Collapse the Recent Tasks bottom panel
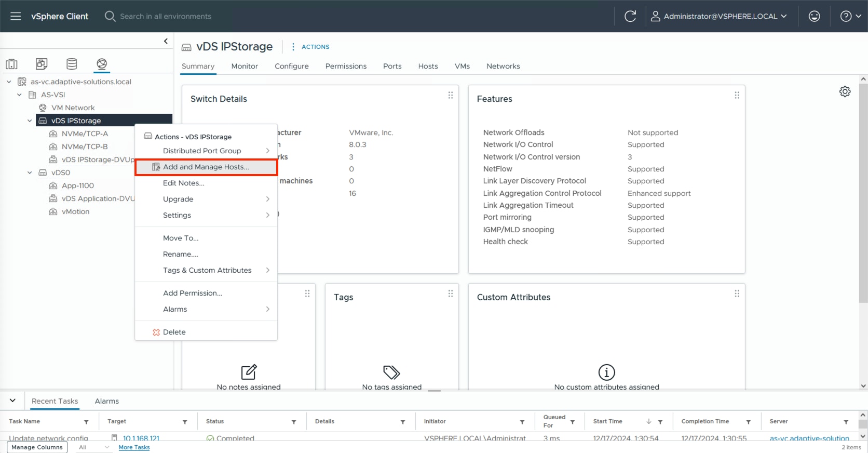The height and width of the screenshot is (453, 868). 12,401
